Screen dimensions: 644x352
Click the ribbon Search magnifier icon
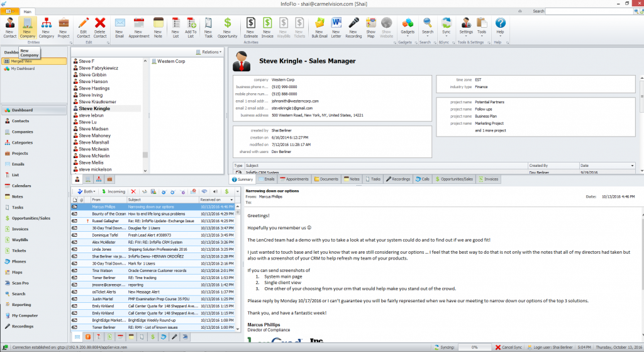[428, 28]
